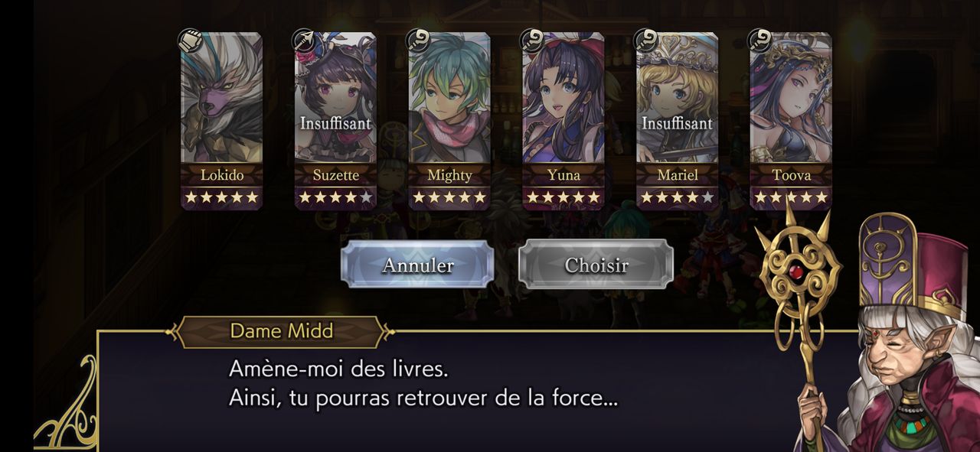Click the Annuler button
The height and width of the screenshot is (452, 980).
[417, 265]
